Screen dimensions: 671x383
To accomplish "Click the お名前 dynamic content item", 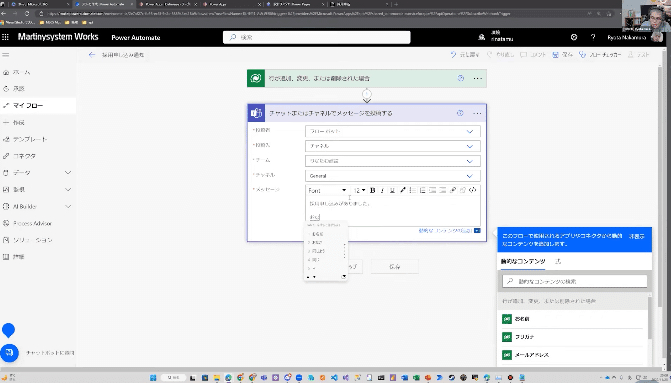I will pyautogui.click(x=573, y=319).
